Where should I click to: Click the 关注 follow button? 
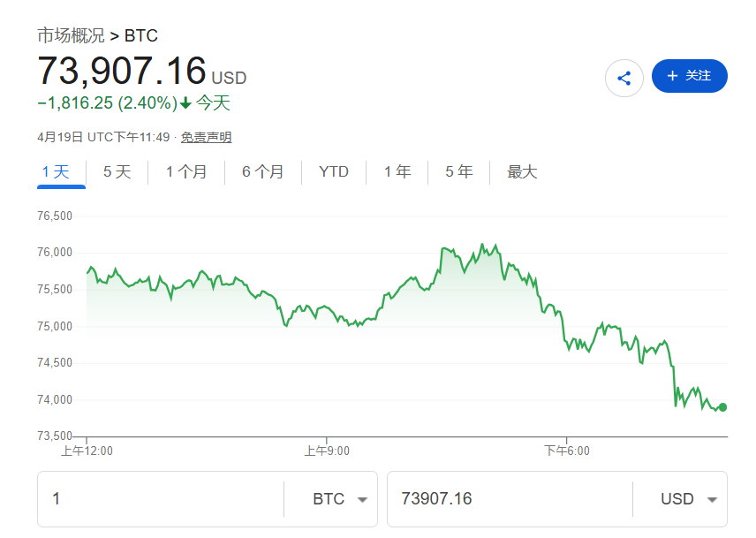click(x=689, y=76)
